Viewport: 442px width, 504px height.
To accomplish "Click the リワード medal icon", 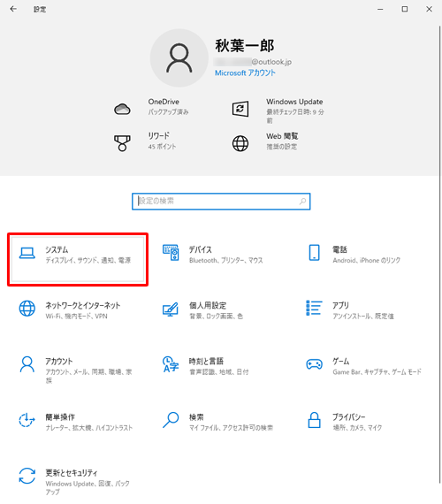I will point(122,143).
